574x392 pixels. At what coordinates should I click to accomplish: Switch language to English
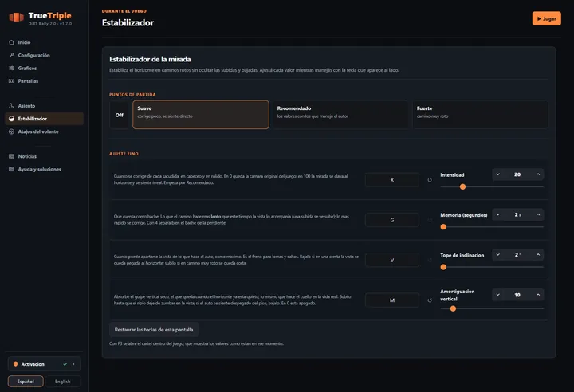pyautogui.click(x=63, y=382)
